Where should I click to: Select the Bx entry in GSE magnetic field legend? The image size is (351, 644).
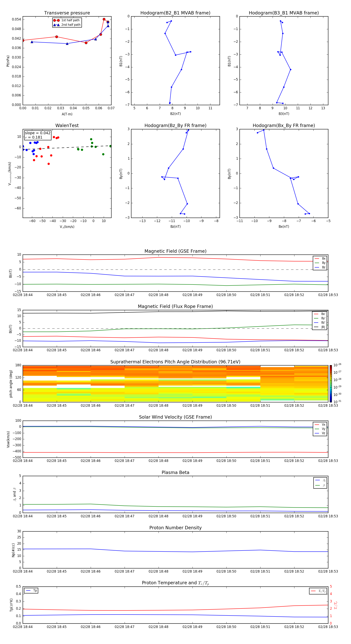coord(320,259)
